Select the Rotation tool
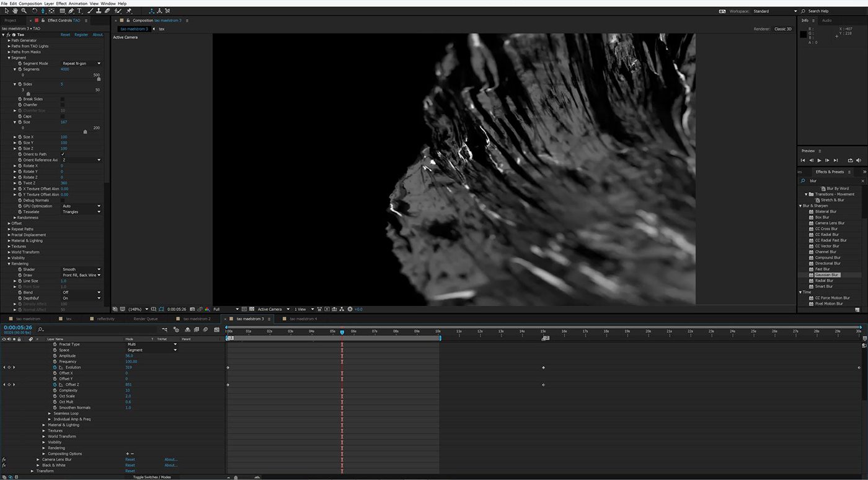 [x=34, y=11]
